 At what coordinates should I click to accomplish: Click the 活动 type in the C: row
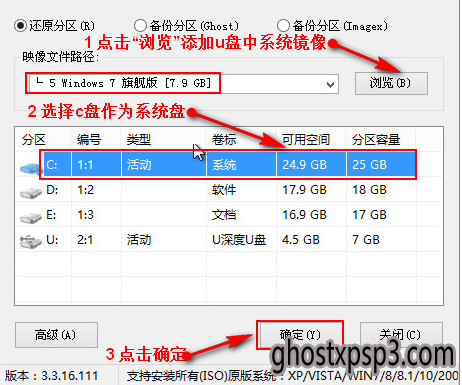[x=139, y=165]
